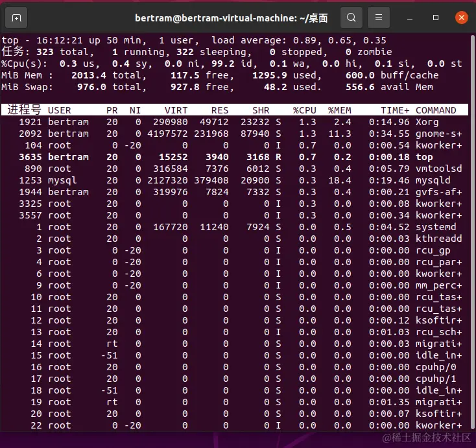Click the 1295.9 used memory value
476x448 pixels.
tap(270, 75)
